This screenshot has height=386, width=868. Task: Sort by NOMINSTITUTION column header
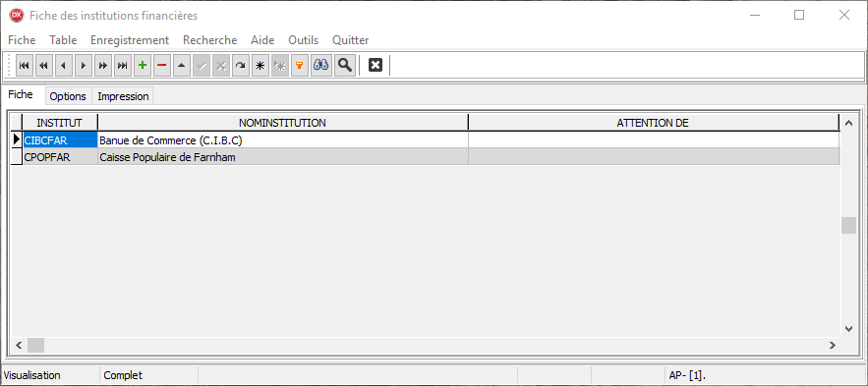pos(283,123)
